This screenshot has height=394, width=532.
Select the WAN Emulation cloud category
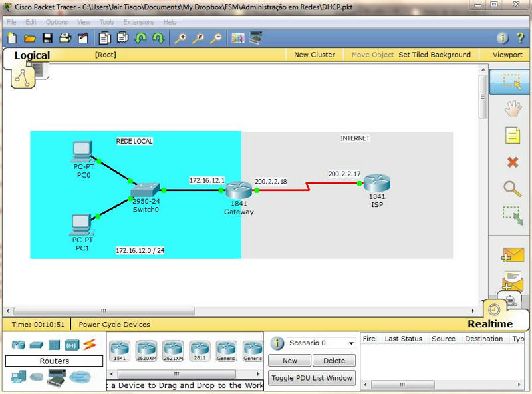click(37, 377)
